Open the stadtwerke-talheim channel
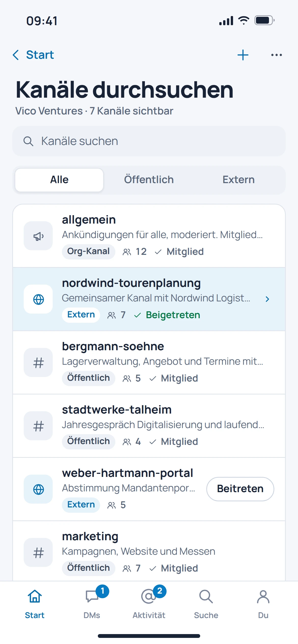This screenshot has width=298, height=644. [x=149, y=426]
